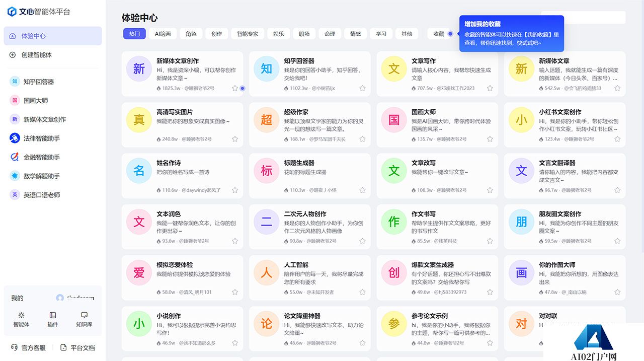This screenshot has width=644, height=361.
Task: Favorite the 文章写作 card with star
Action: pos(490,88)
